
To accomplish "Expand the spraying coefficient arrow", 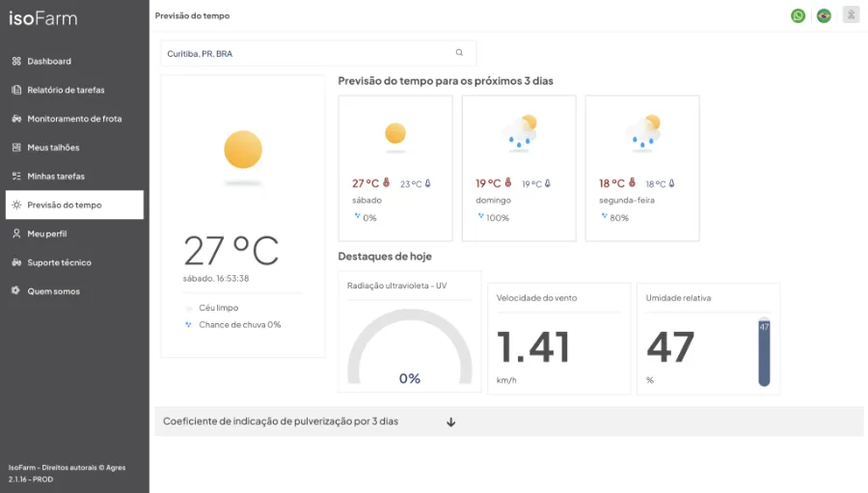I will tap(451, 423).
